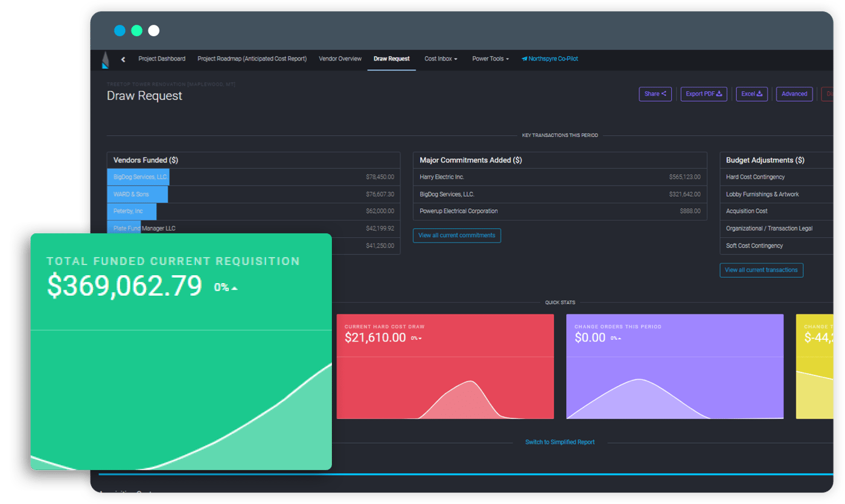
Task: Open Northspyre Co-Pilot link
Action: click(550, 59)
